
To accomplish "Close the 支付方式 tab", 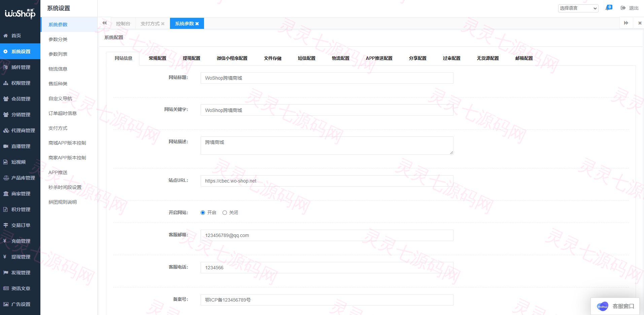I will [163, 24].
